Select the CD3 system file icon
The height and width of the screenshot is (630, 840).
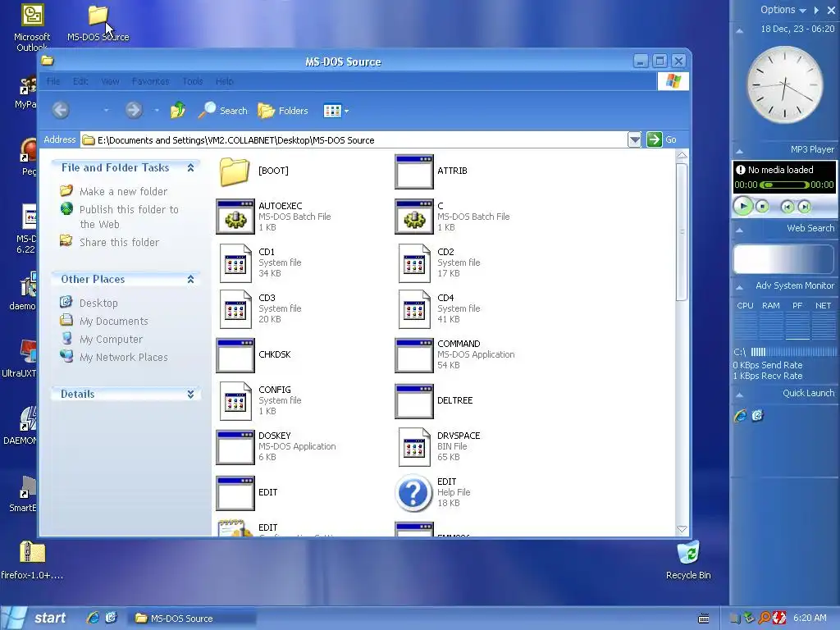(x=235, y=309)
